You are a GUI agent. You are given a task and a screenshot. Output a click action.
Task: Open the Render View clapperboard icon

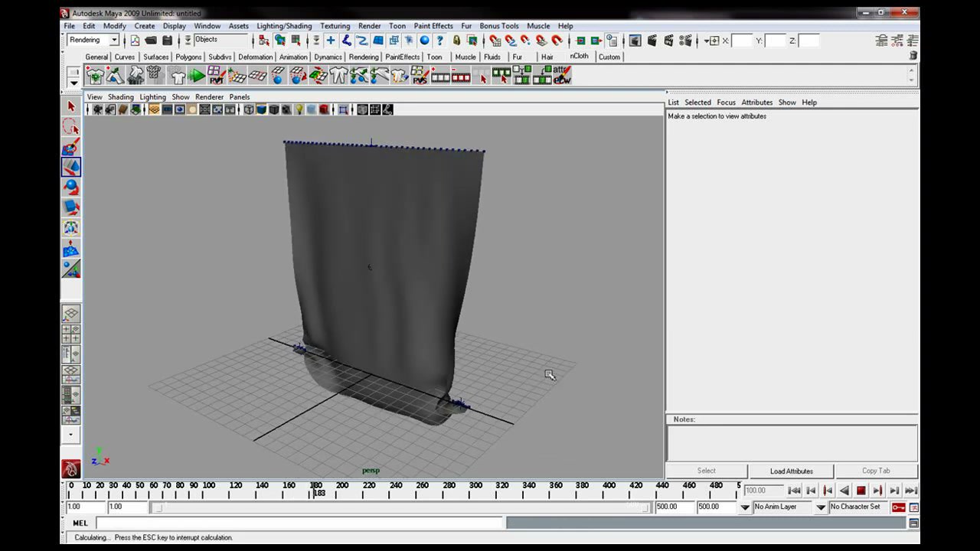(x=635, y=41)
